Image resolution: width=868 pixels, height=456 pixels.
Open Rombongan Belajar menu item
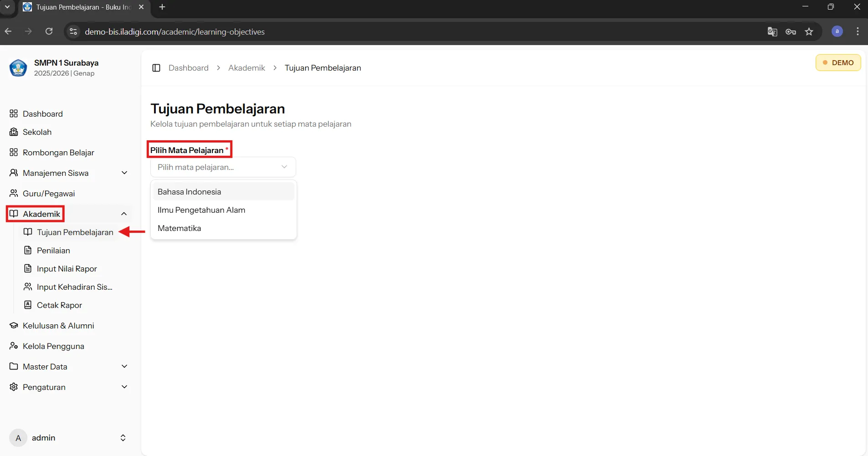58,152
